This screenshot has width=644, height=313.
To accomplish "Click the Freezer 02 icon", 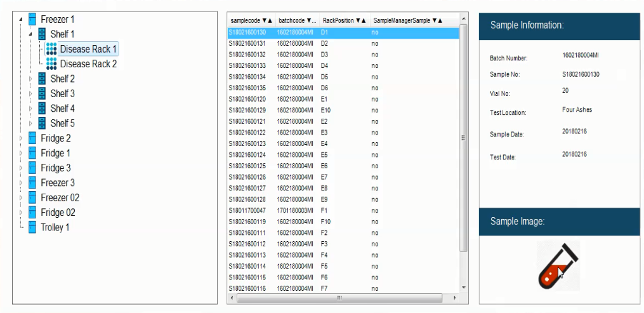I will [x=32, y=197].
